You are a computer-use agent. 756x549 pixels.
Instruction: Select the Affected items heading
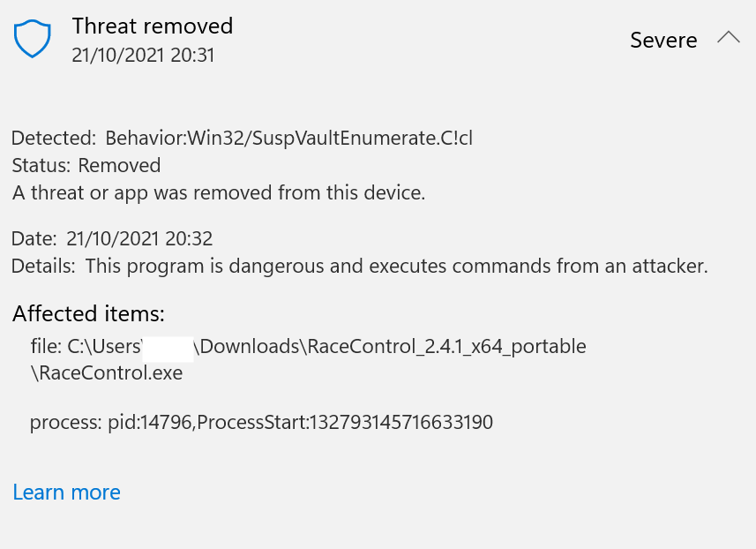(88, 313)
